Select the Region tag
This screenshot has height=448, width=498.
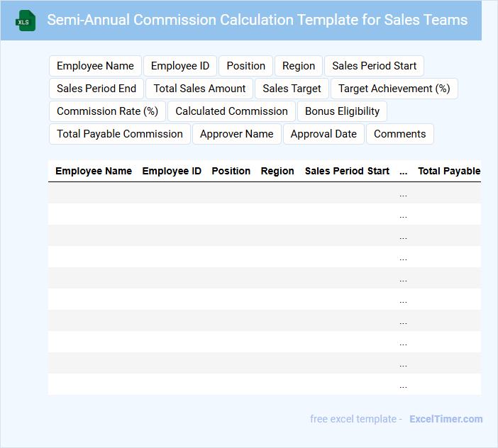(299, 66)
